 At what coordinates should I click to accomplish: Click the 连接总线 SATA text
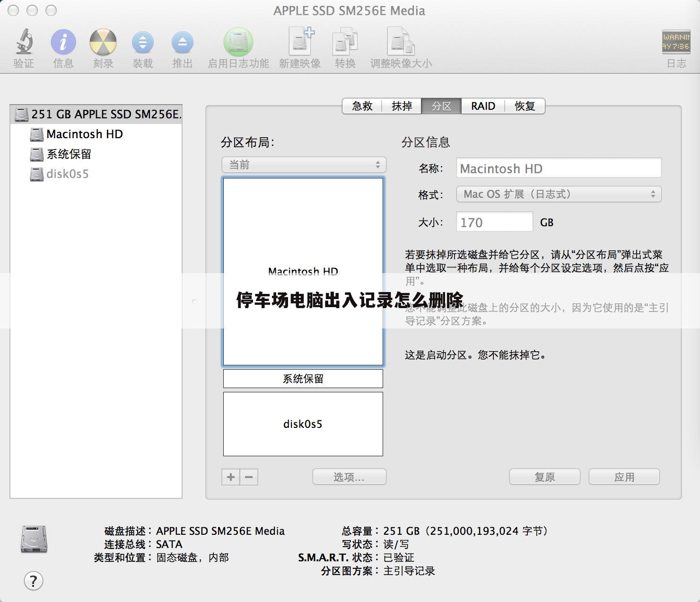[x=169, y=544]
